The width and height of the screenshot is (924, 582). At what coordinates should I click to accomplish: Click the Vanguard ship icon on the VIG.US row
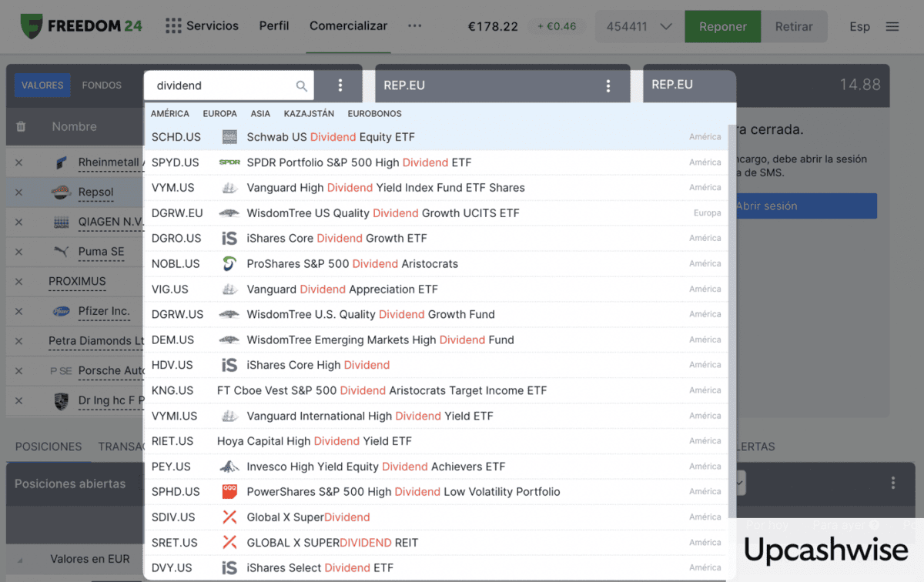229,289
